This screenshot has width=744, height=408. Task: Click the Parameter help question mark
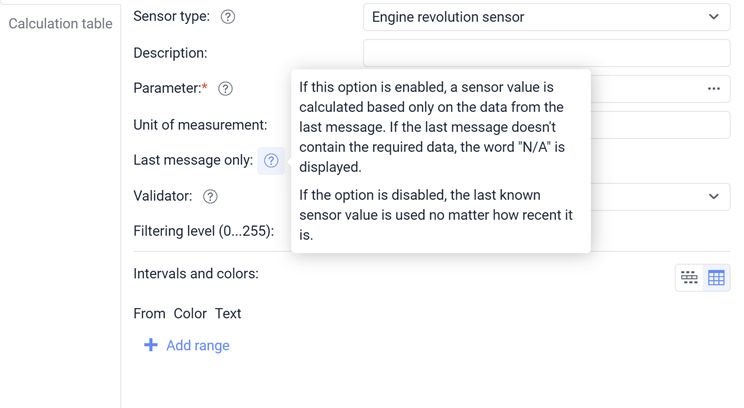click(x=226, y=89)
